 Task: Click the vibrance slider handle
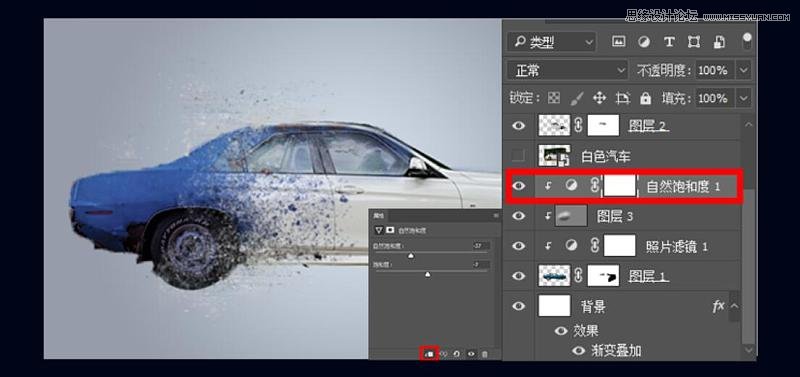(410, 255)
